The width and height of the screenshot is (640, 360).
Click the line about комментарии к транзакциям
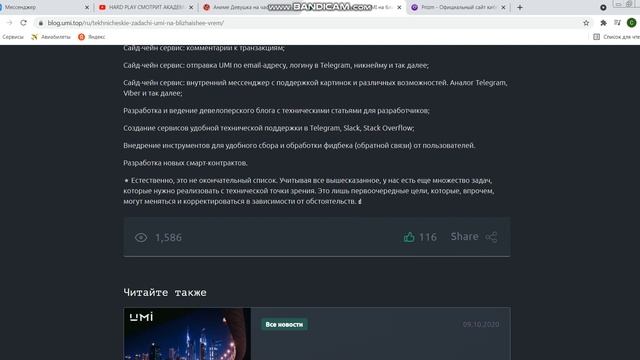pyautogui.click(x=204, y=48)
